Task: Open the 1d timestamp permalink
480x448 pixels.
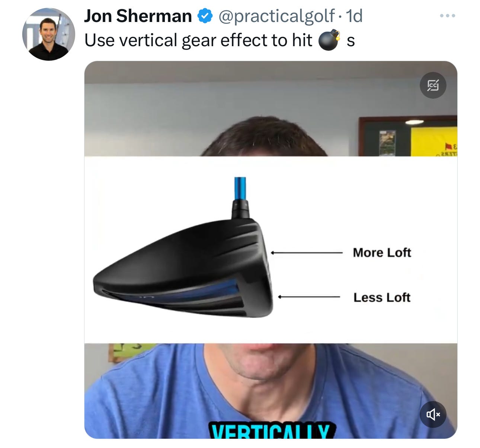Action: pyautogui.click(x=354, y=16)
